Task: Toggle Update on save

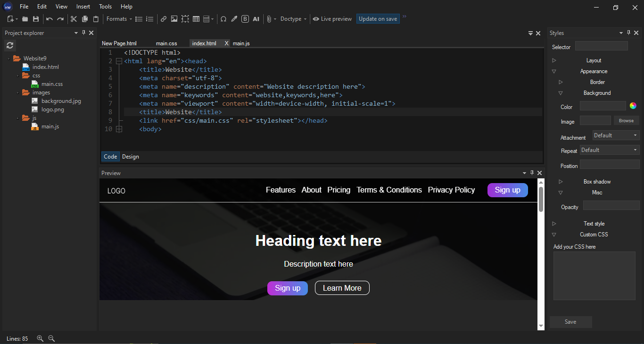Action: (x=378, y=19)
